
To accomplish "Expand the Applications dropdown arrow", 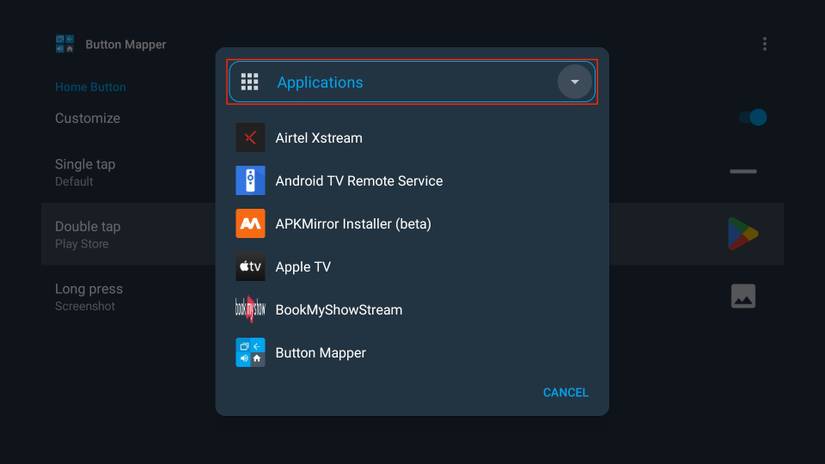I will pyautogui.click(x=574, y=82).
